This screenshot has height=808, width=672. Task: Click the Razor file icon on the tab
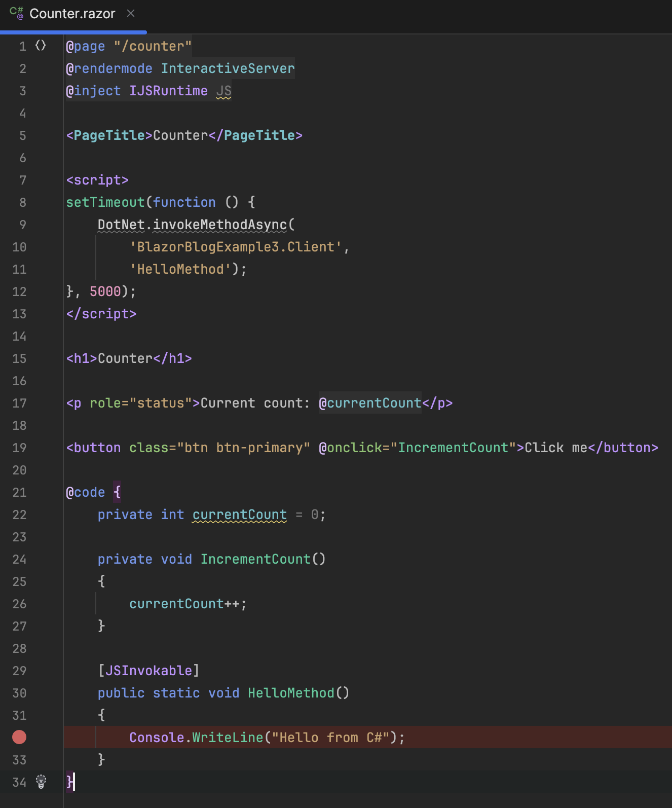[x=17, y=14]
